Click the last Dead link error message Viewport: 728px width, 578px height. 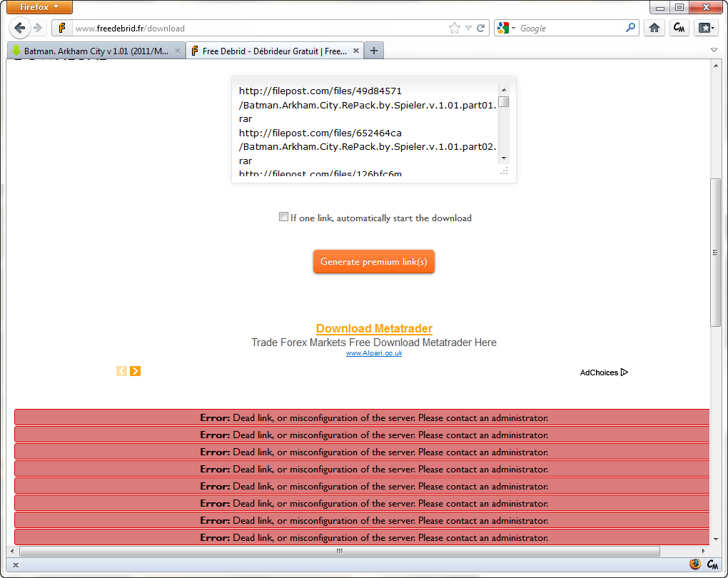pyautogui.click(x=362, y=537)
